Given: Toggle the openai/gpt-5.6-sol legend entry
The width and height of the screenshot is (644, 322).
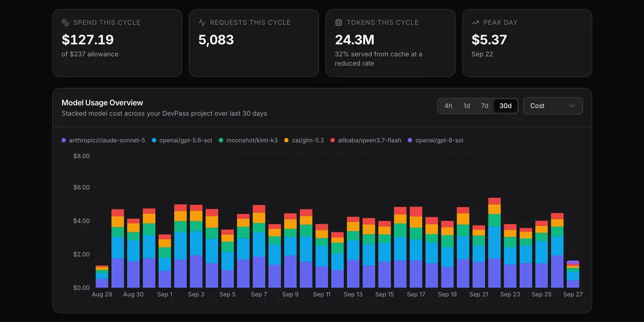Looking at the screenshot, I should tap(182, 140).
